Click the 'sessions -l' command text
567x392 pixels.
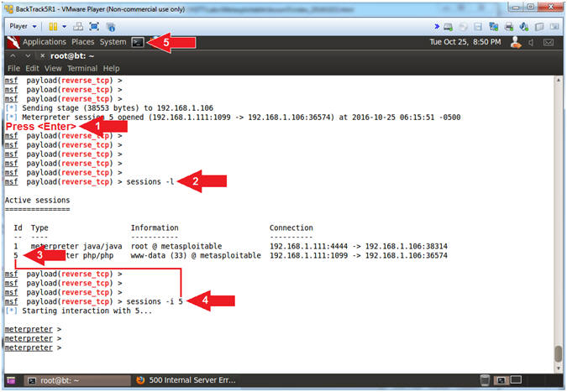150,181
